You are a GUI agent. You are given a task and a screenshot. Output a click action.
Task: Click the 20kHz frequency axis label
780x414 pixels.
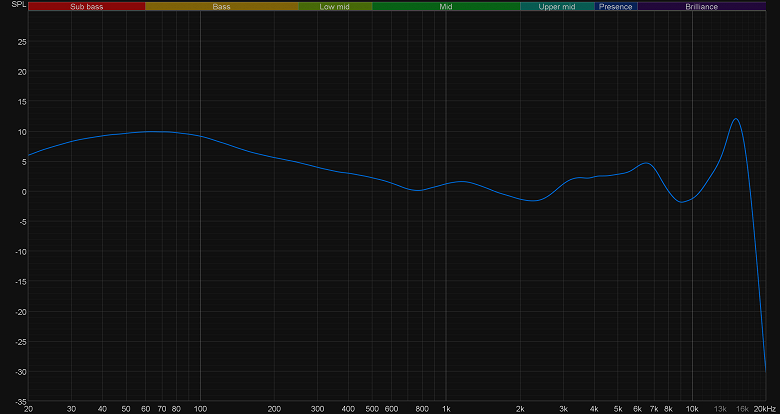pos(765,409)
